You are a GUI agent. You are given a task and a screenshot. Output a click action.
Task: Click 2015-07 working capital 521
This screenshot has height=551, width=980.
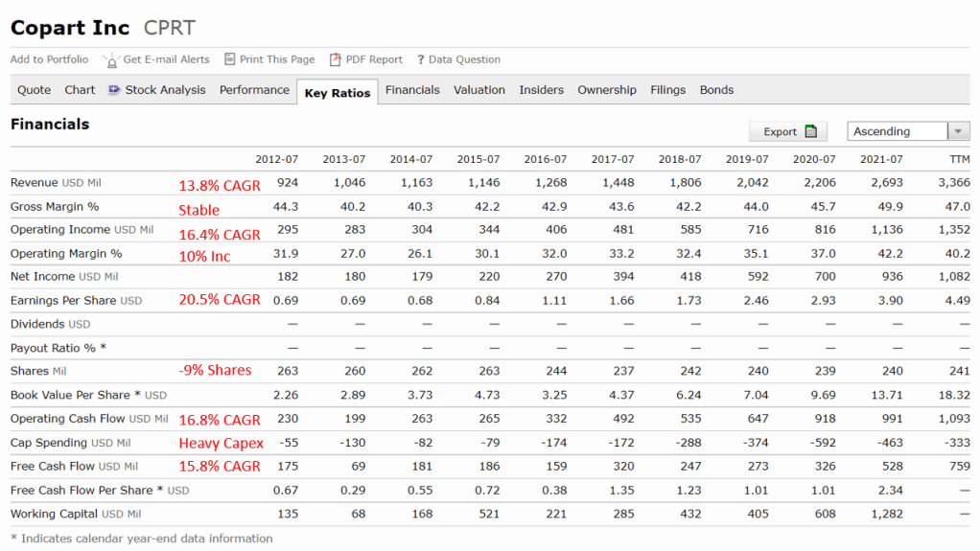coord(489,515)
